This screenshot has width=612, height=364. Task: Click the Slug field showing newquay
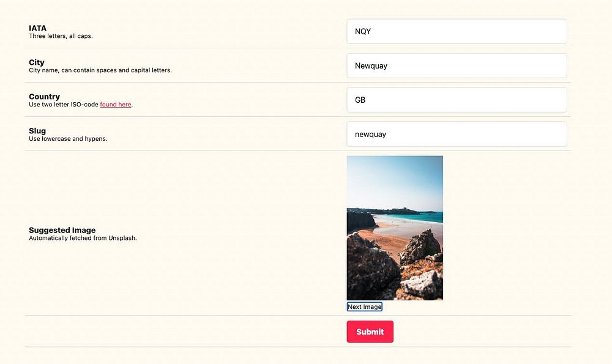(x=457, y=134)
